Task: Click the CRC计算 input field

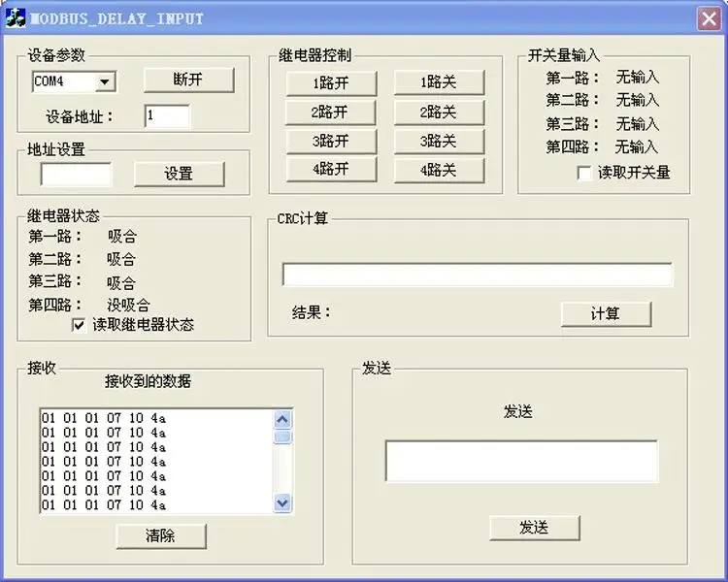Action: click(x=477, y=275)
